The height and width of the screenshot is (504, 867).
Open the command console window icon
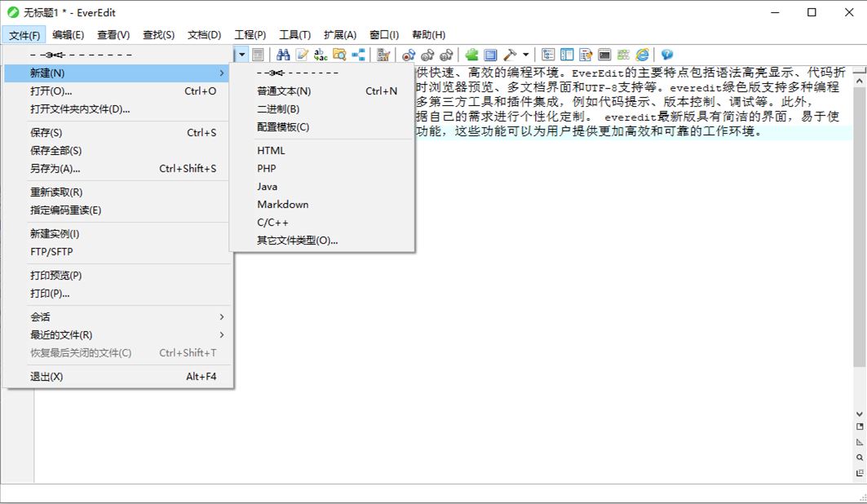[604, 55]
